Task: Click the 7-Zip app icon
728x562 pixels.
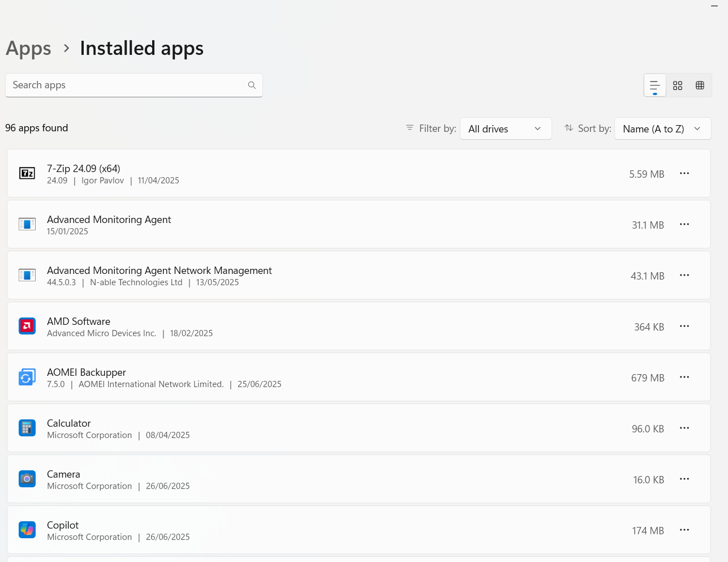Action: pos(27,173)
